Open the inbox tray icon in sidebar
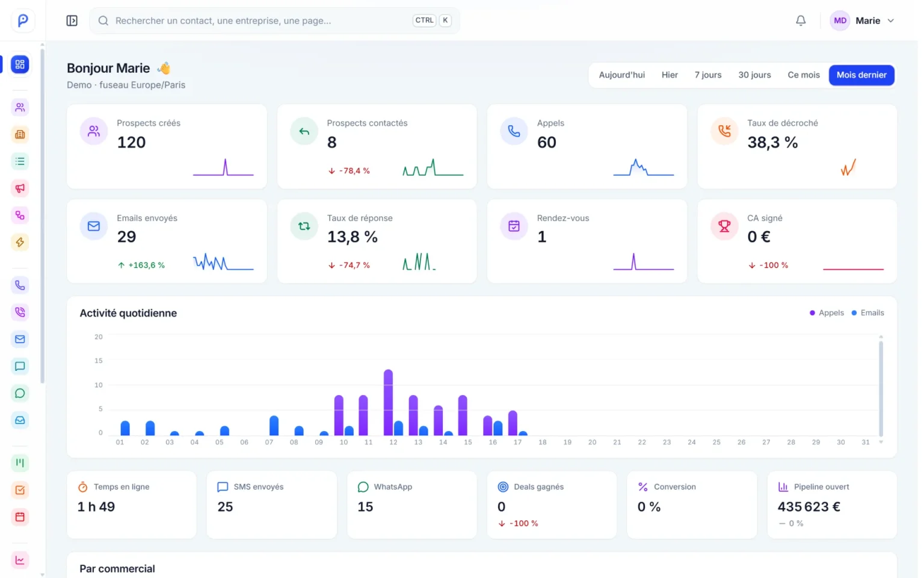Screen dimensions: 924x578 coord(20,420)
